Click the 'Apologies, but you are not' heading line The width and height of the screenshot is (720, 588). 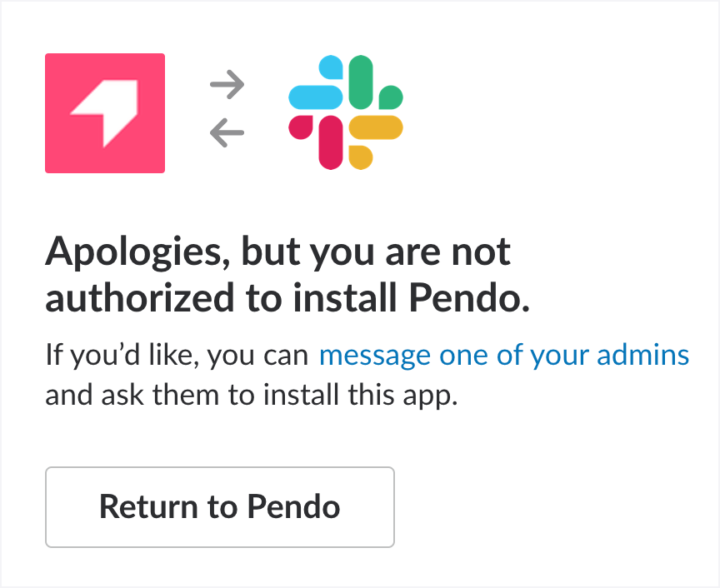click(x=277, y=252)
